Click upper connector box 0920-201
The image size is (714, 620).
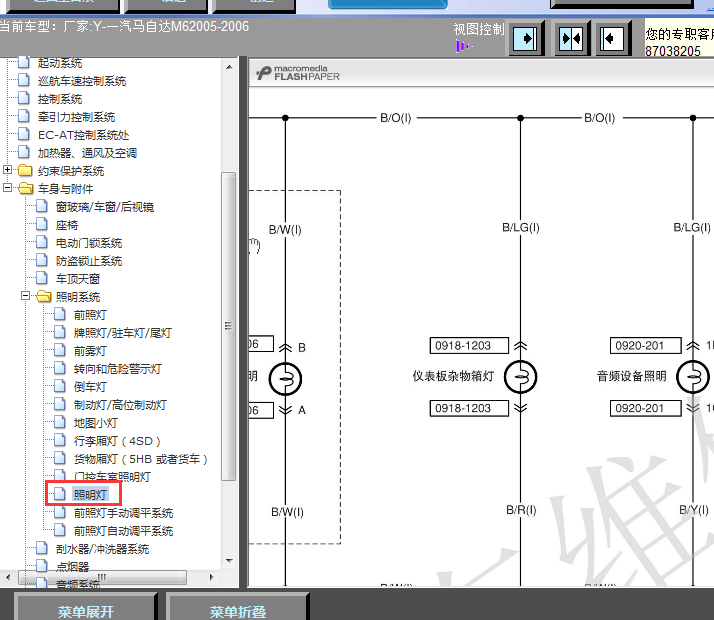646,346
